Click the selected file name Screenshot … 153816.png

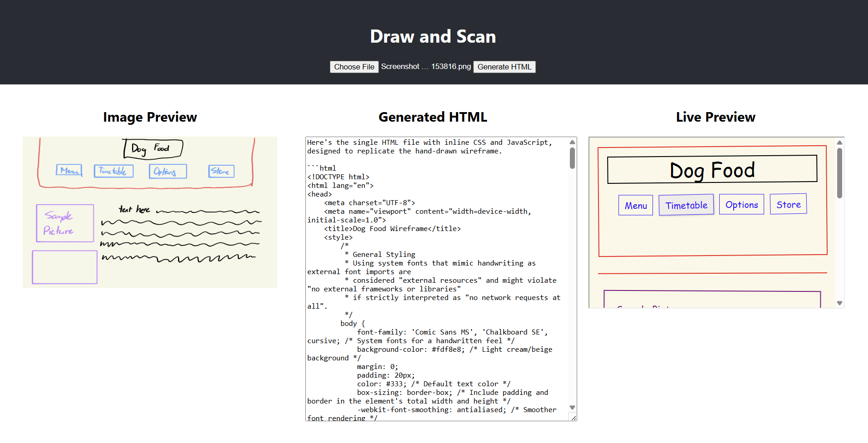pyautogui.click(x=426, y=67)
